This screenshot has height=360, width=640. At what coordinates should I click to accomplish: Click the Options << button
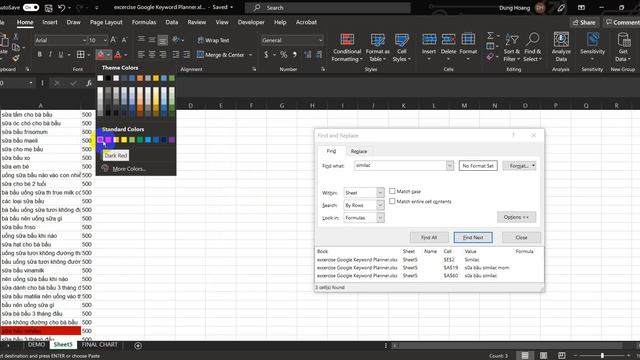coord(516,217)
